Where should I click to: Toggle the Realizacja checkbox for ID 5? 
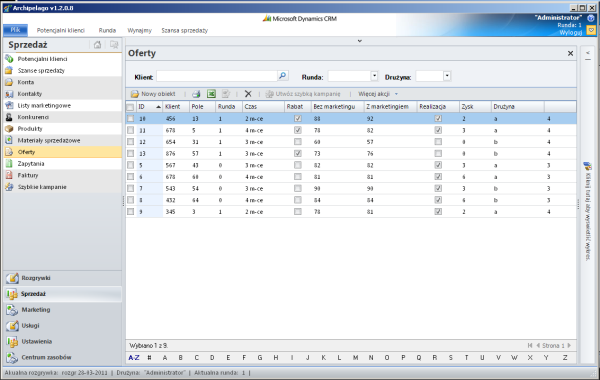tap(438, 165)
